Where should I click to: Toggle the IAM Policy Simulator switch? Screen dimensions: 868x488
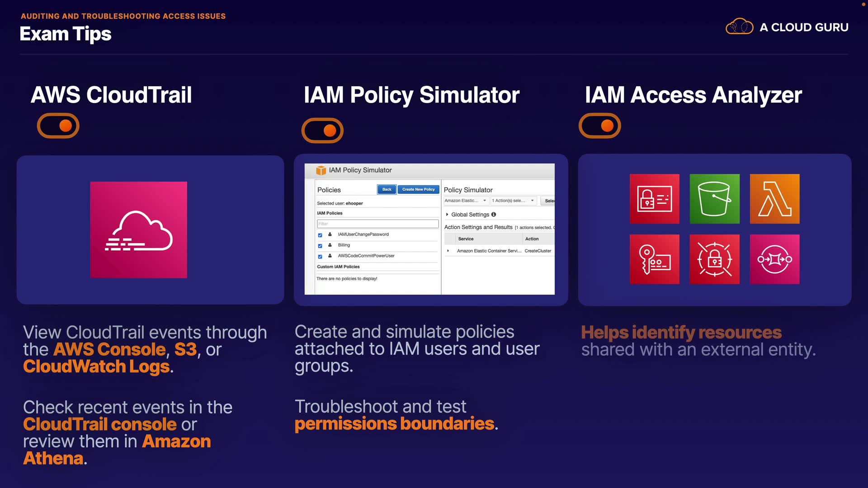(322, 131)
